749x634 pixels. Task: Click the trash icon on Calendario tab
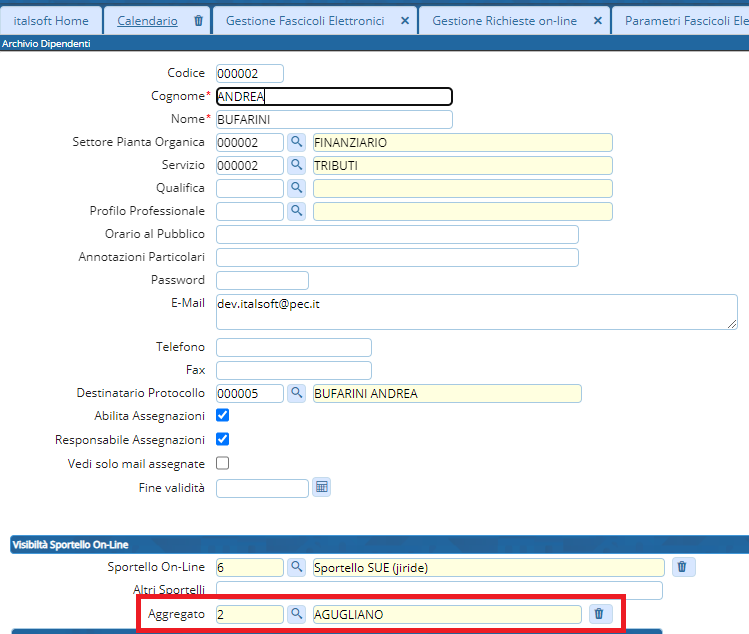coord(198,20)
